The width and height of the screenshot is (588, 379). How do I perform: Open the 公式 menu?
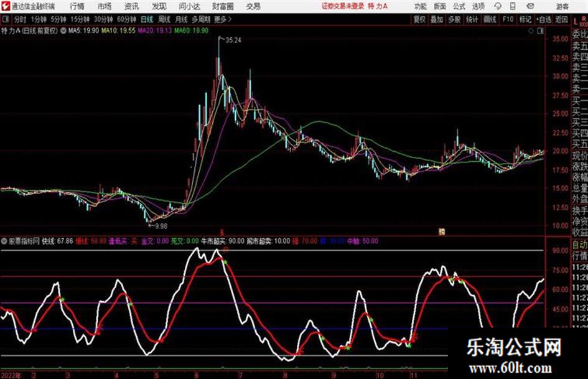click(x=459, y=6)
